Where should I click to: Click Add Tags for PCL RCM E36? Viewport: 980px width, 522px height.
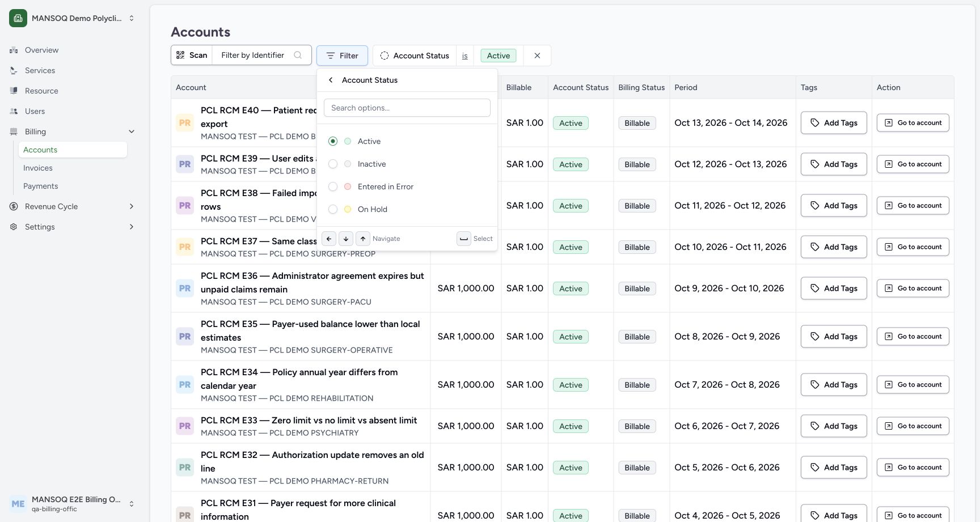tap(834, 288)
